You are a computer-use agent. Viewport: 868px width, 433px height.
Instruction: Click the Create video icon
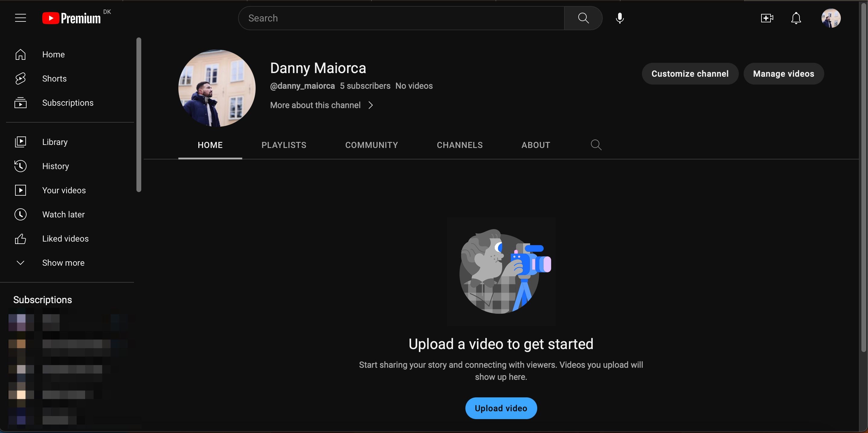click(x=767, y=18)
